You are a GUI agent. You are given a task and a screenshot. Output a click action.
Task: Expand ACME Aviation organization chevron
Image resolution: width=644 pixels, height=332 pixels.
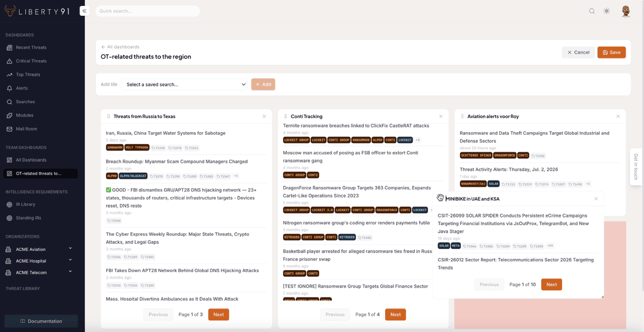(x=70, y=248)
